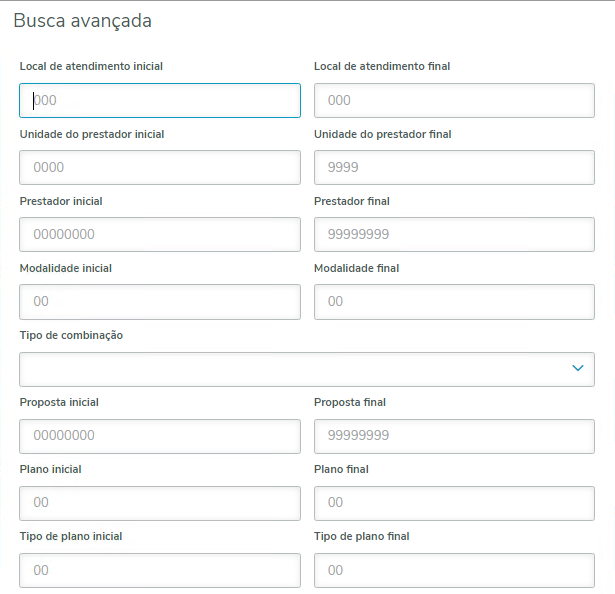Click the Local de atendimento inicial field

160,100
